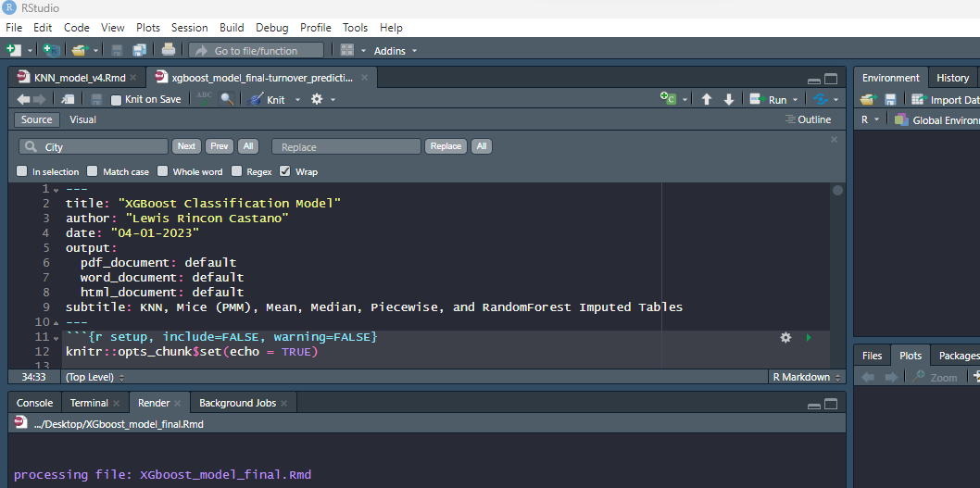The image size is (980, 488).
Task: Click the Run button
Action: click(769, 99)
